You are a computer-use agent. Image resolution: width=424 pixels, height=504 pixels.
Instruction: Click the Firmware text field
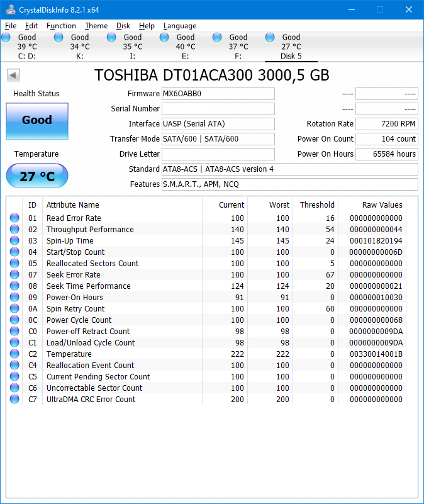pos(218,94)
